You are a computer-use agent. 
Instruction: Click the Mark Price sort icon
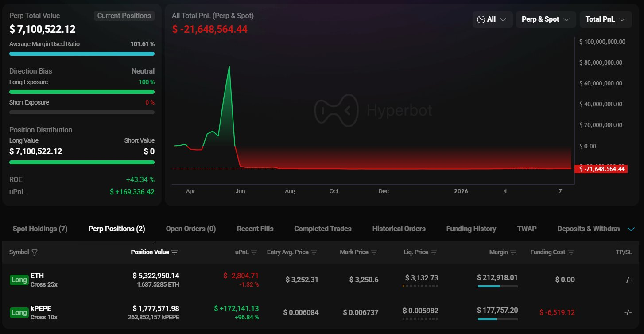pos(374,252)
